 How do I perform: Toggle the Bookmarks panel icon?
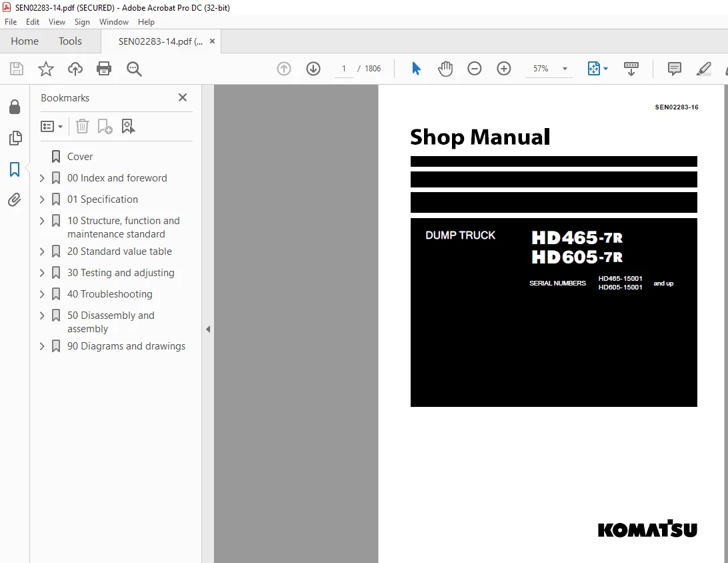(15, 169)
